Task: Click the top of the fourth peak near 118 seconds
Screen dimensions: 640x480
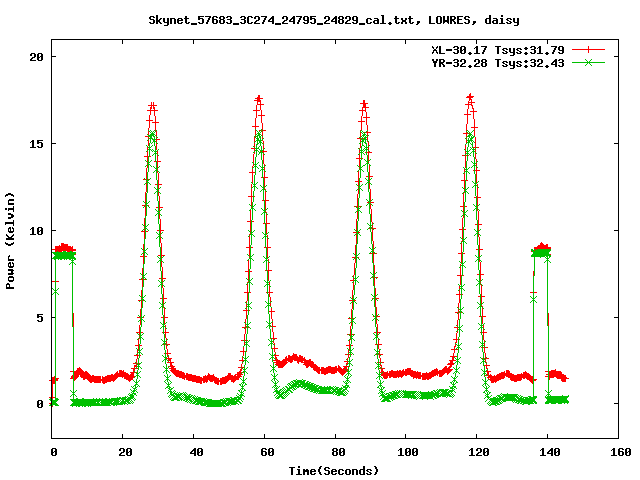Action: 470,98
